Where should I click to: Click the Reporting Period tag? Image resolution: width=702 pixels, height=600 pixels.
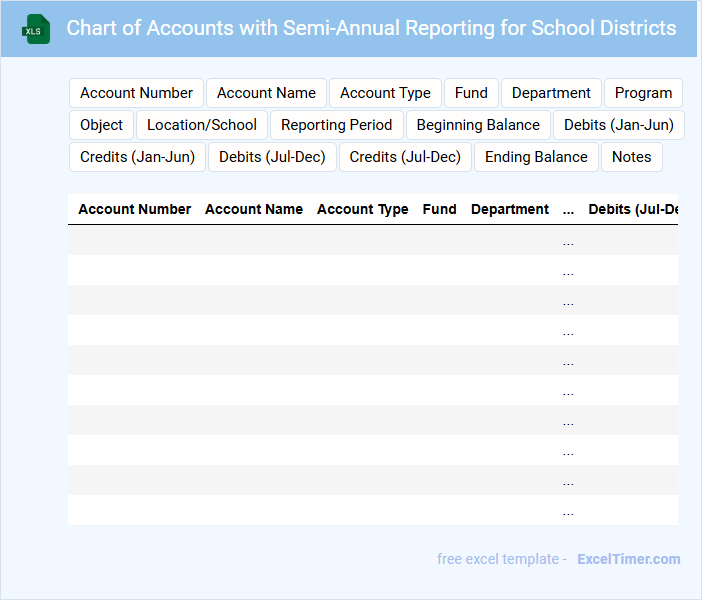pos(336,125)
